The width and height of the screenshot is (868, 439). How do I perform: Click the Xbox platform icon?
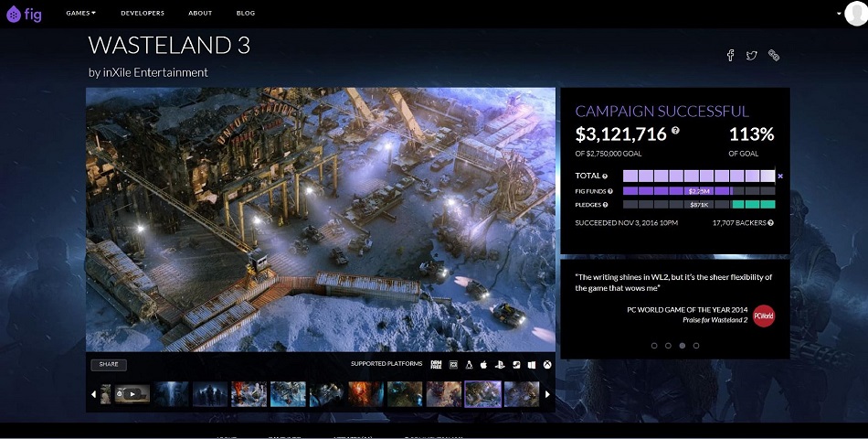pyautogui.click(x=547, y=364)
